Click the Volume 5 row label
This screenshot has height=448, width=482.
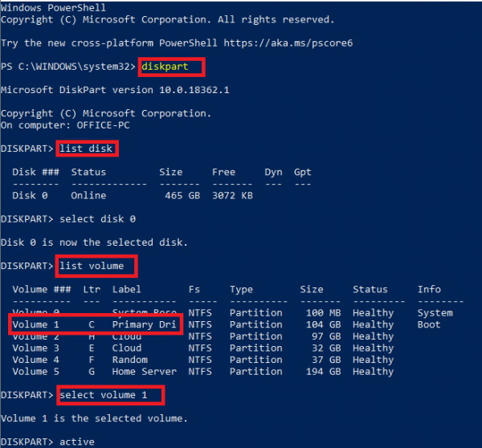36,371
